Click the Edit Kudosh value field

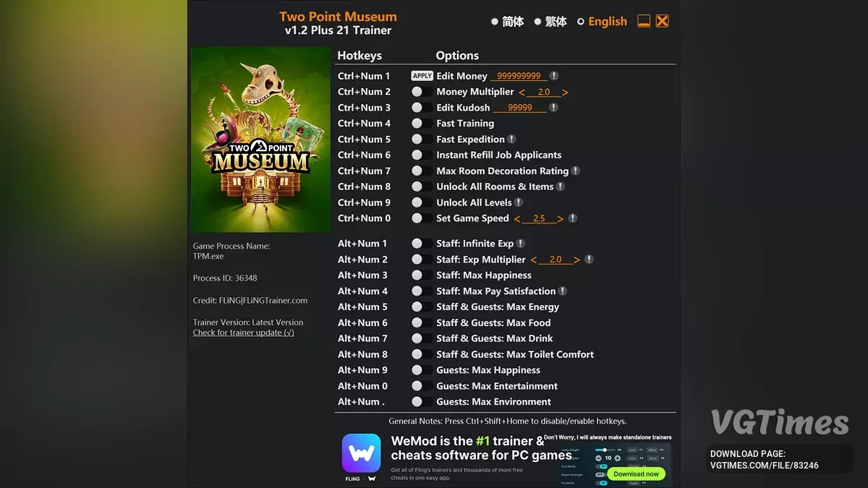520,108
